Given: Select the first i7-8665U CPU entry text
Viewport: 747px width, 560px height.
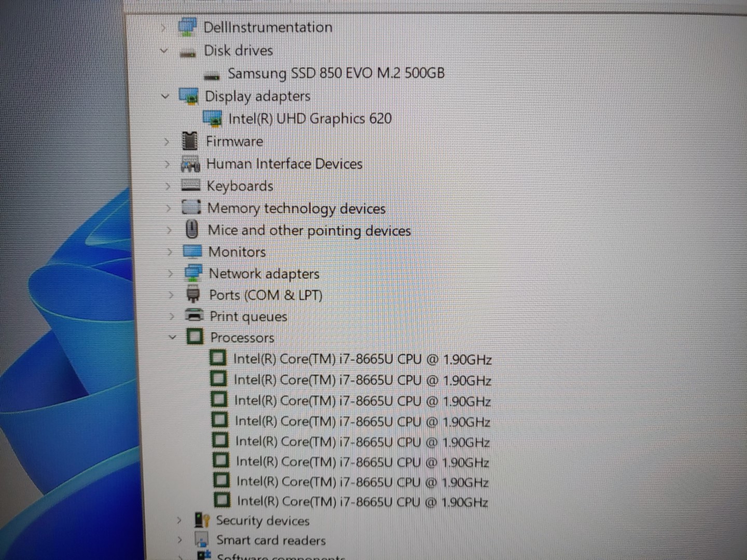Looking at the screenshot, I should pos(362,359).
